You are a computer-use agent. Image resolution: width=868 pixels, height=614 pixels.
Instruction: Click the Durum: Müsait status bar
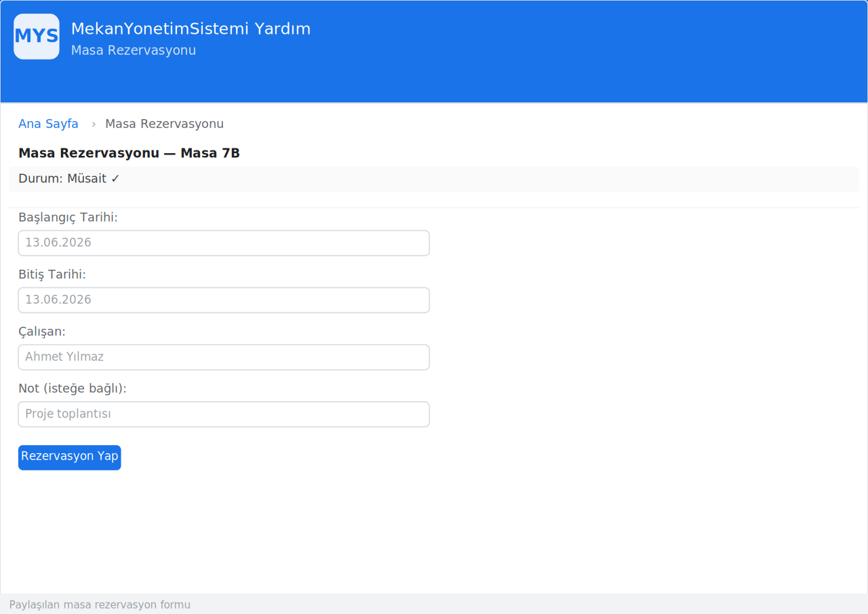(x=434, y=179)
